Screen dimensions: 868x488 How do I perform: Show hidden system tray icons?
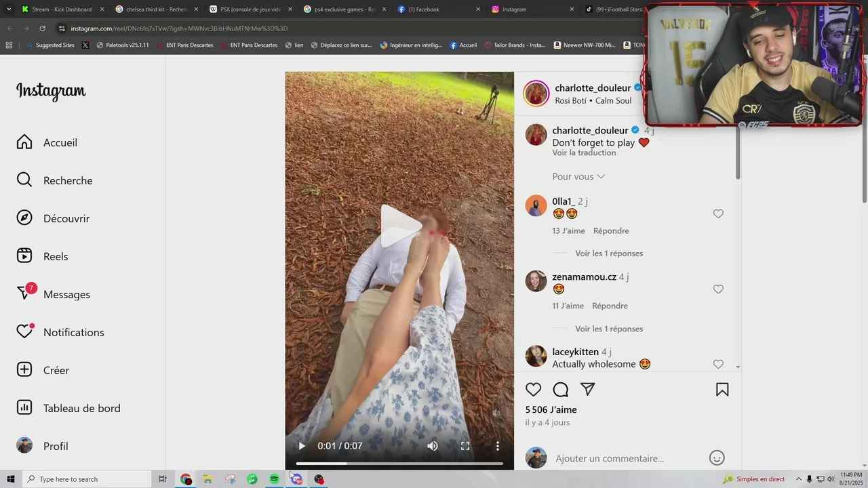click(798, 479)
